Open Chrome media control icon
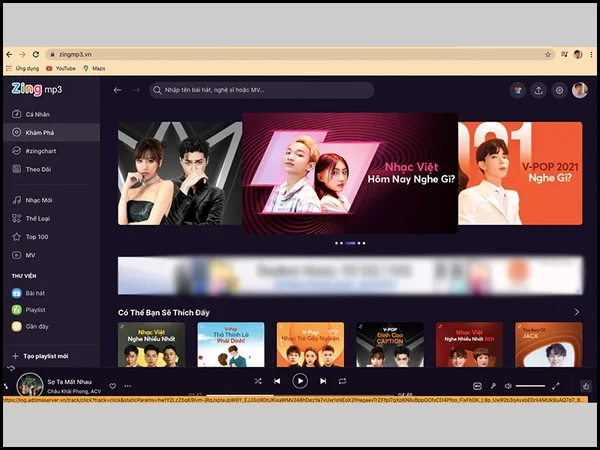Image resolution: width=600 pixels, height=450 pixels. coord(564,54)
